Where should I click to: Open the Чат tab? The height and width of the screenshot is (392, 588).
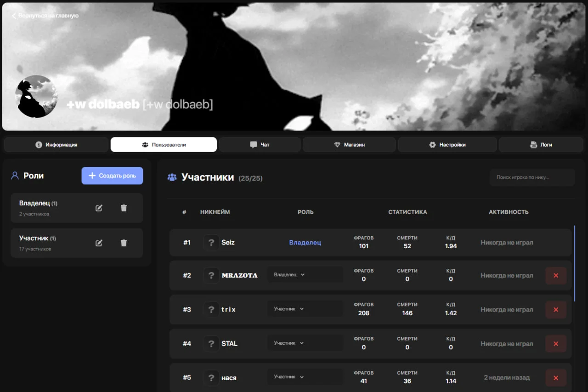tap(260, 145)
